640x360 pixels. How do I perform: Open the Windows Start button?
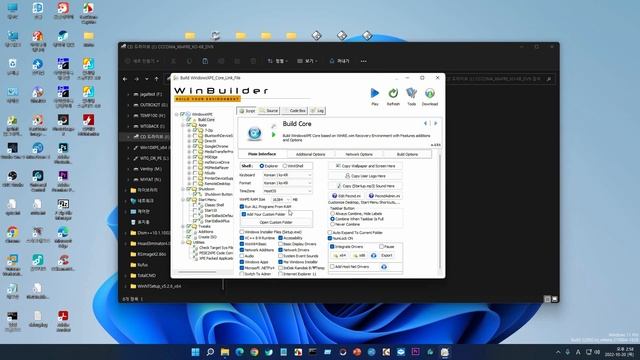(196, 352)
